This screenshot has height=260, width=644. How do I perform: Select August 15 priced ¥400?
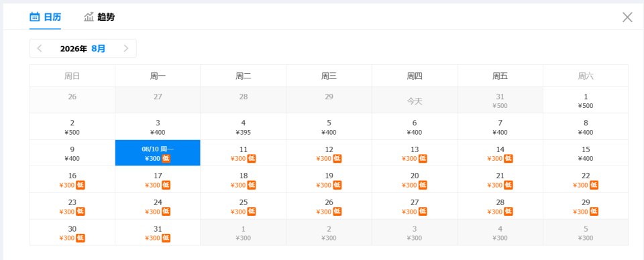point(586,153)
